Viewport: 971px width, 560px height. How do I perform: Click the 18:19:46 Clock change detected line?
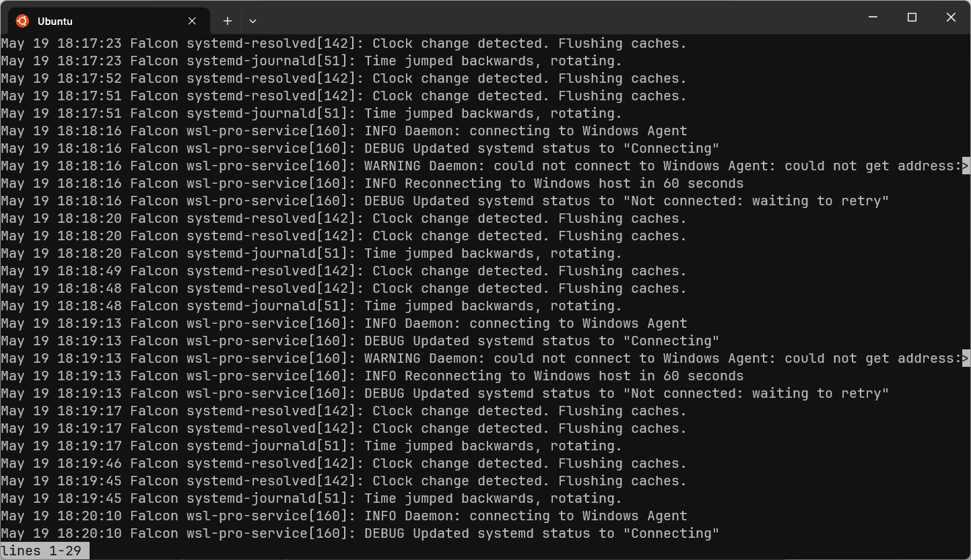point(343,463)
